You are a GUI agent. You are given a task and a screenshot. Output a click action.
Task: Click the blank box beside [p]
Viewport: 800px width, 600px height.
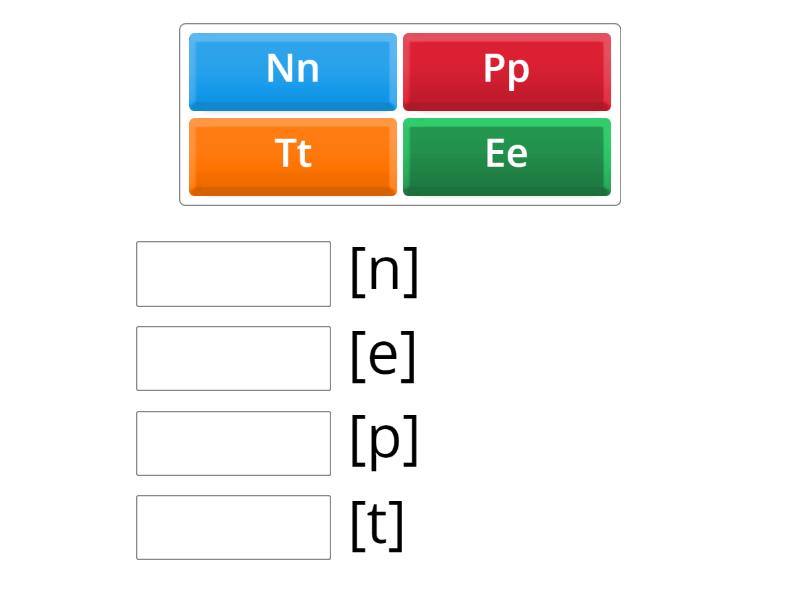pyautogui.click(x=233, y=443)
